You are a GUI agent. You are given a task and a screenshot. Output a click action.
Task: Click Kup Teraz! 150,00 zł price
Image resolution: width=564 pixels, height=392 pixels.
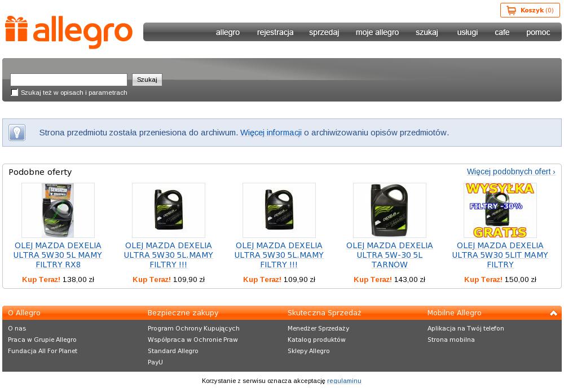500,279
